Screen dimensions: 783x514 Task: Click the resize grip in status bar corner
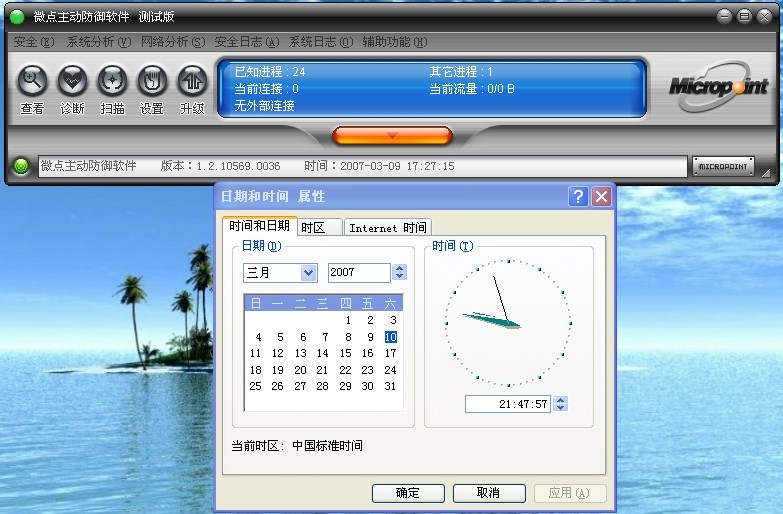tap(766, 173)
